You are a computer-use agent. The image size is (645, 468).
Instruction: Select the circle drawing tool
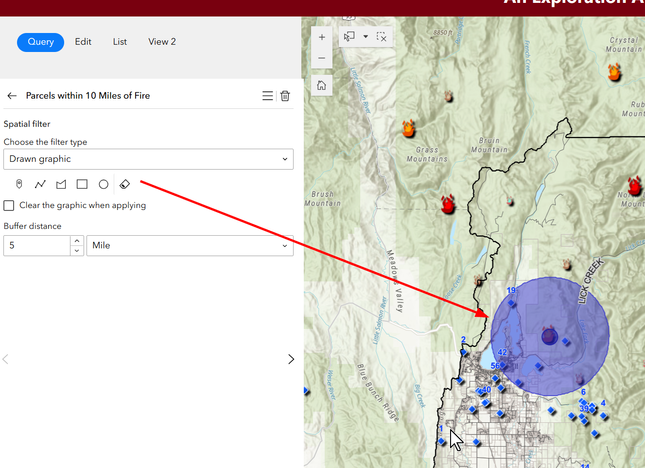pyautogui.click(x=103, y=184)
